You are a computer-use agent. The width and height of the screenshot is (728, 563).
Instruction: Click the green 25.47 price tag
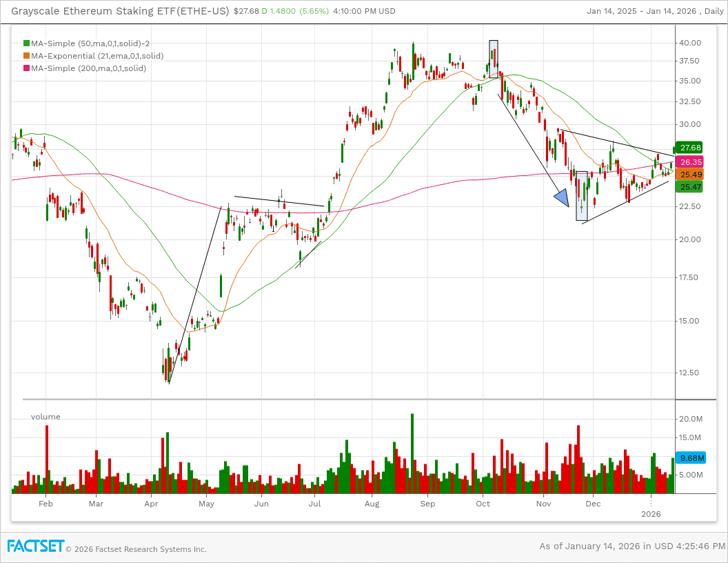coord(690,187)
